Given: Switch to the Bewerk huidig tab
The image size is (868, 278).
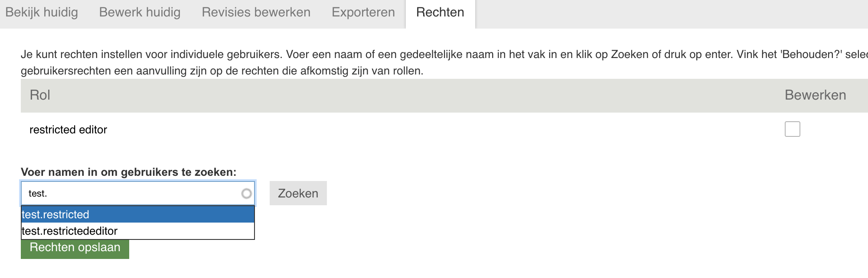Looking at the screenshot, I should click(x=140, y=12).
